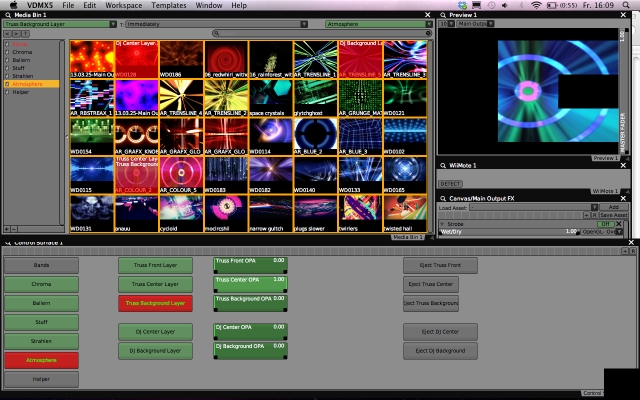This screenshot has height=400, width=640.
Task: Click the previous-page arrow in Media Bin
Action: 8,34
